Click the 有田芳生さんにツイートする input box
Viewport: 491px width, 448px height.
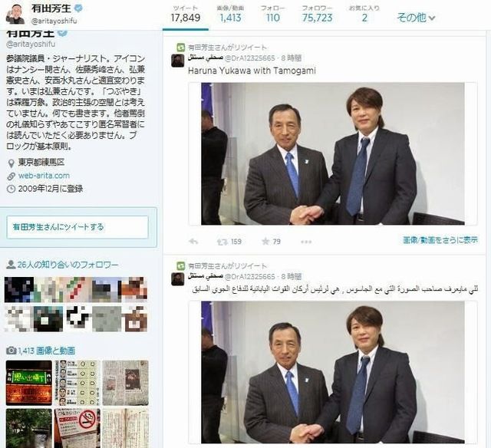[x=77, y=227]
